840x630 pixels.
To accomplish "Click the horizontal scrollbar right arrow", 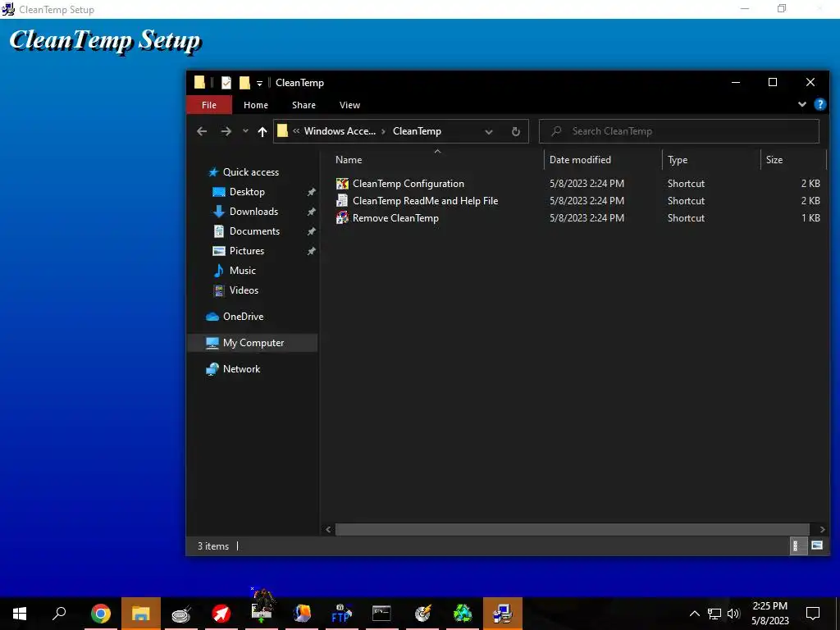I will coord(822,529).
